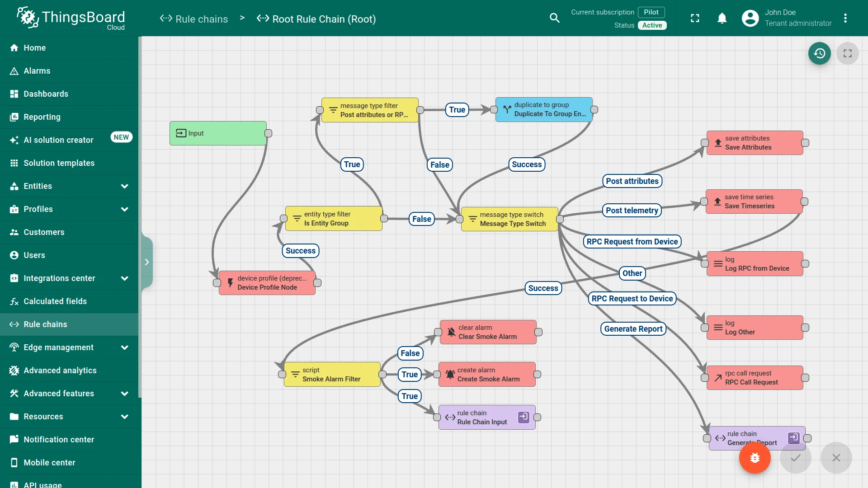868x488 pixels.
Task: Select the Generate Report rule chain node
Action: point(757,438)
